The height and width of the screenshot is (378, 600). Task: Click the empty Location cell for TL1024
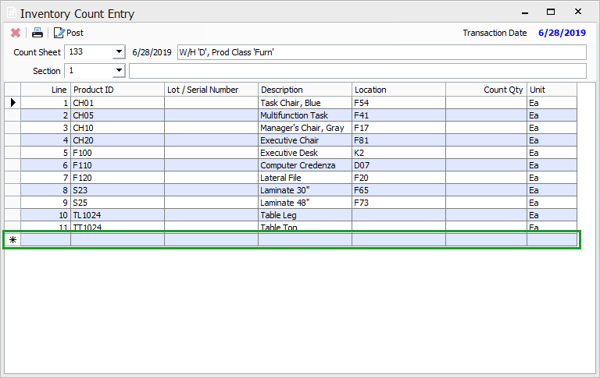coord(398,215)
